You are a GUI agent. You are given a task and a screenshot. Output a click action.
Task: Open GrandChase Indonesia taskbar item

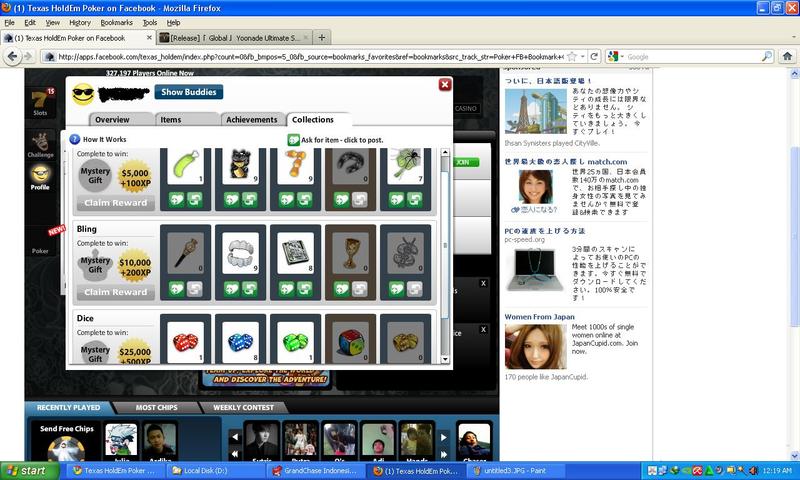tap(315, 471)
